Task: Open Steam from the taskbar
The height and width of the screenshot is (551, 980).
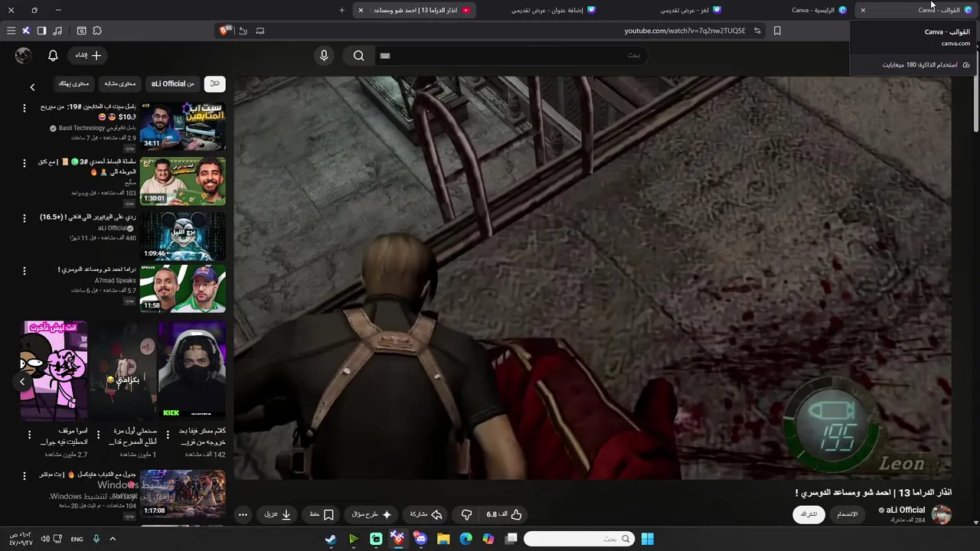Action: pyautogui.click(x=331, y=539)
